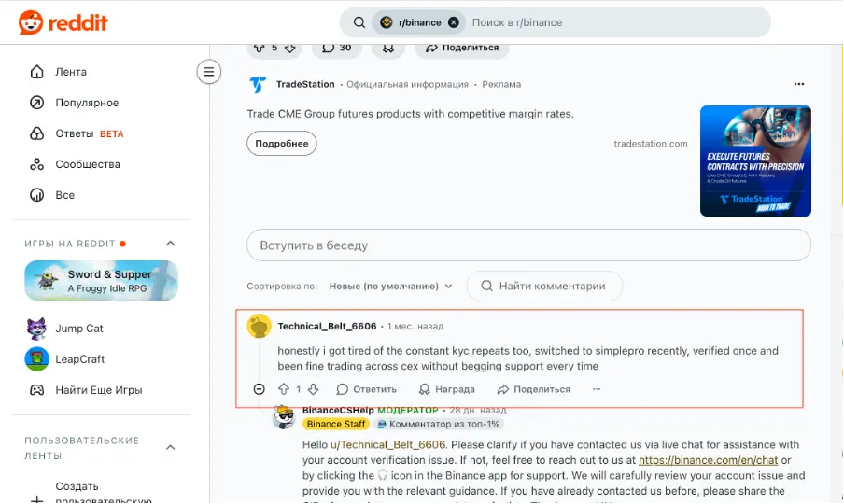Collapse the sidebar with hamburger button
The width and height of the screenshot is (844, 504).
coord(209,72)
